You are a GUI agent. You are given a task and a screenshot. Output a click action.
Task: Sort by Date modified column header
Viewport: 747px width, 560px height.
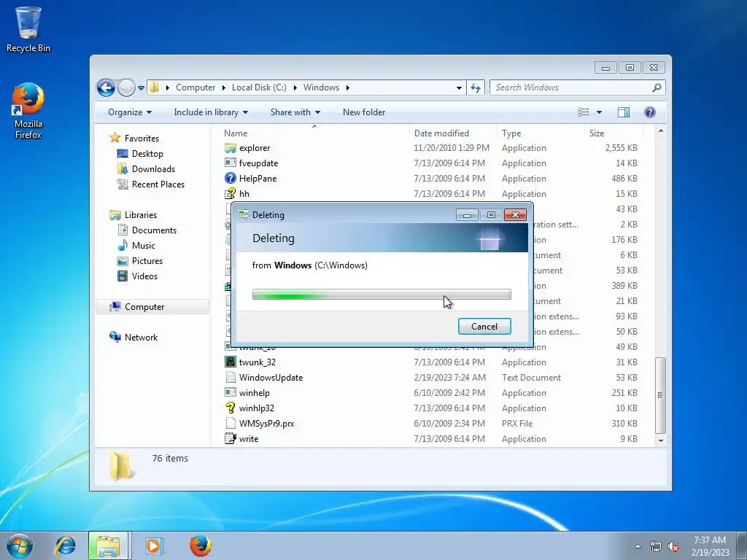click(453, 133)
